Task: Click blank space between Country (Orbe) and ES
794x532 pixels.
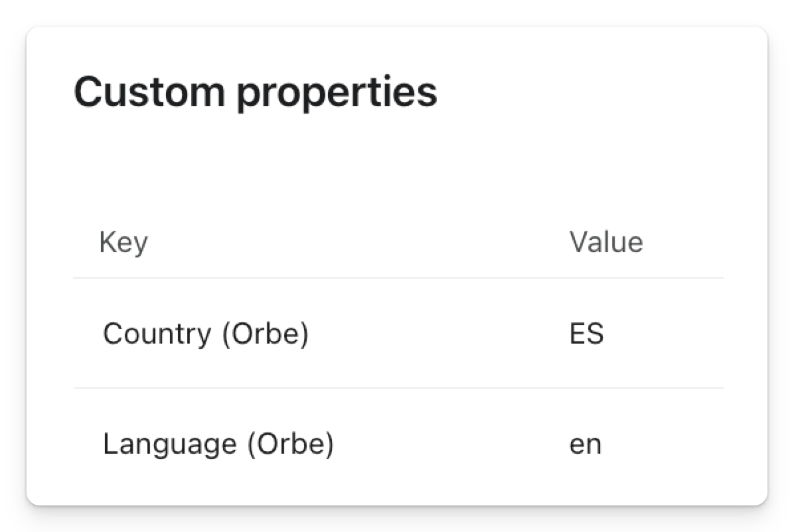Action: point(438,334)
